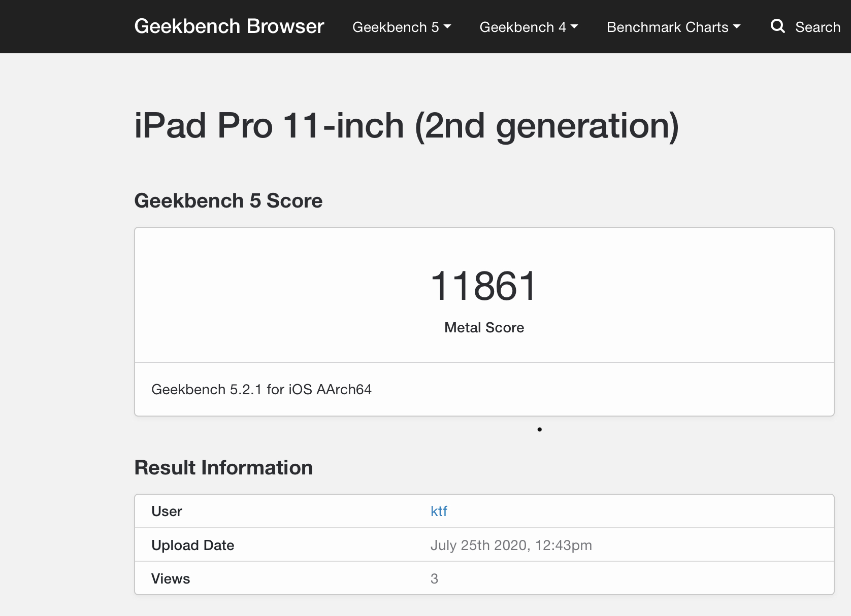Screen dimensions: 851x616
Task: Click the Metal Score label
Action: 484,328
